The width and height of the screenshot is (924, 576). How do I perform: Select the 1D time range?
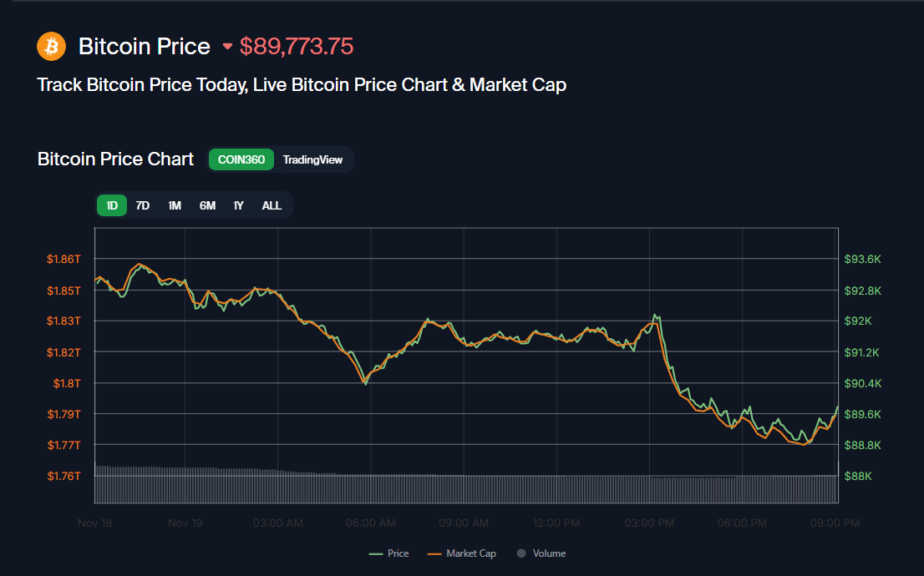click(112, 205)
